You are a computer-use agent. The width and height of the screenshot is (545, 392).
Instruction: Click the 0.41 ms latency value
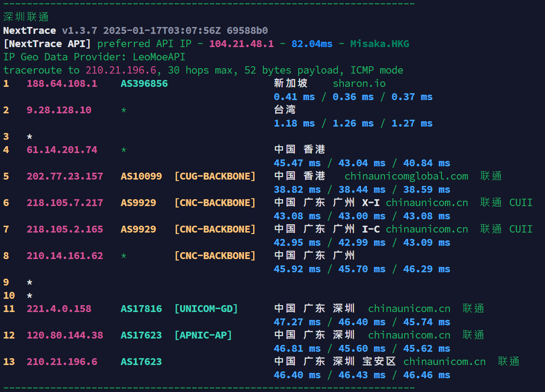coord(294,97)
